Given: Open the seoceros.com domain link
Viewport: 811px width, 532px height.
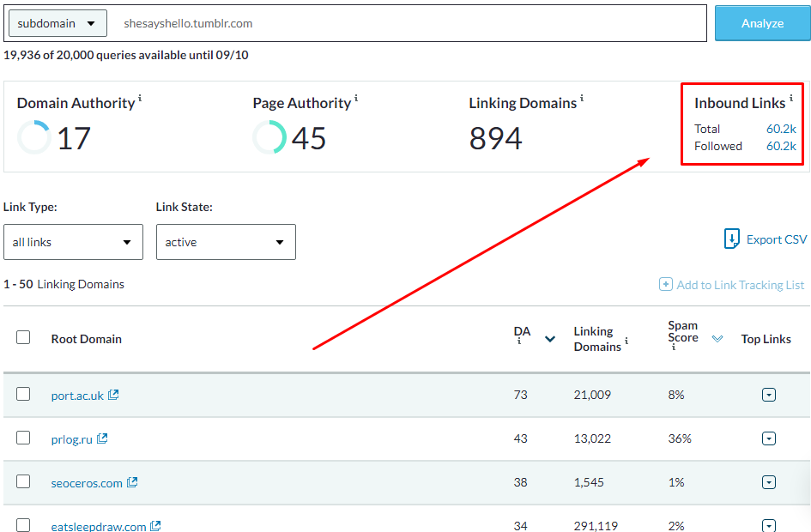Looking at the screenshot, I should (87, 483).
